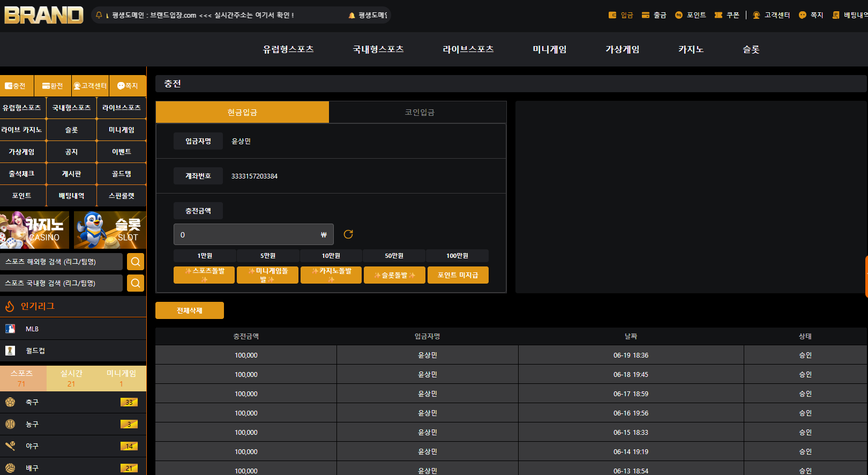
Task: Open 쿠폰 ticket icon in header
Action: click(719, 15)
